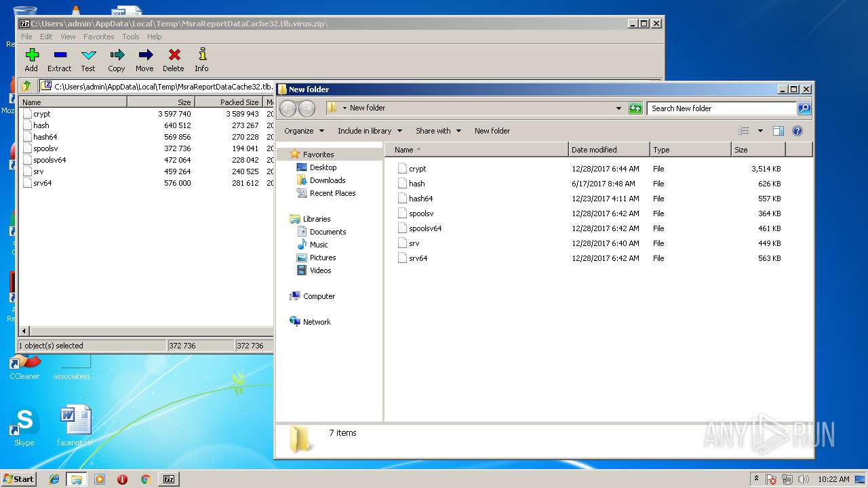Click the Info icon in 7-Zip toolbar
Image resolution: width=868 pixels, height=488 pixels.
201,60
